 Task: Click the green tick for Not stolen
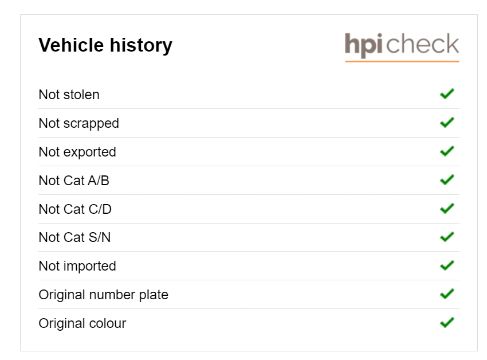447,94
